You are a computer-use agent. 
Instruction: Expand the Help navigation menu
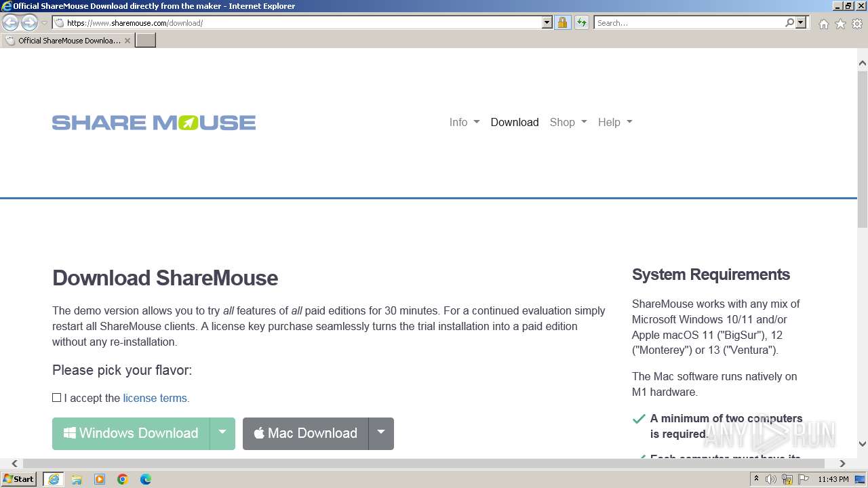(615, 122)
